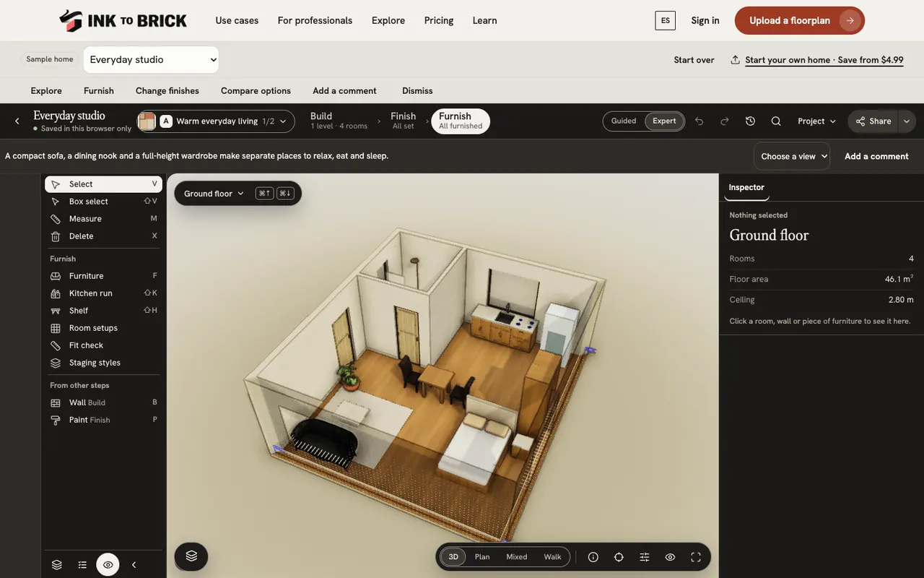Expand the Warm everyday living style selector
The height and width of the screenshot is (578, 924).
point(216,121)
